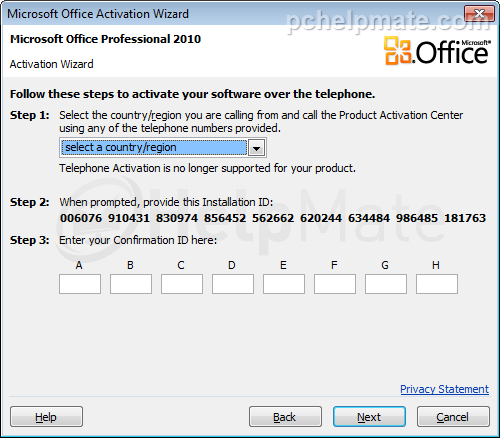Focus Confirmation ID field F

pyautogui.click(x=335, y=284)
